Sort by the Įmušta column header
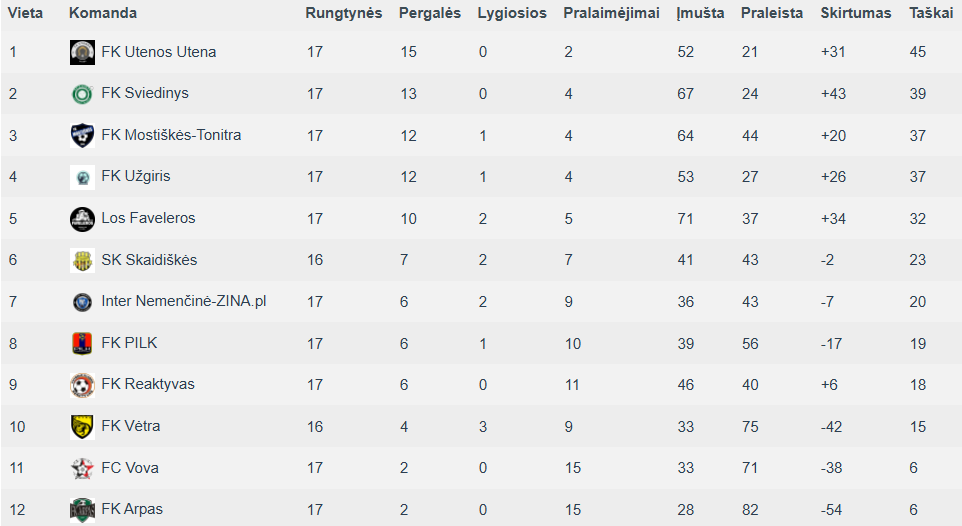The image size is (962, 526). 700,13
